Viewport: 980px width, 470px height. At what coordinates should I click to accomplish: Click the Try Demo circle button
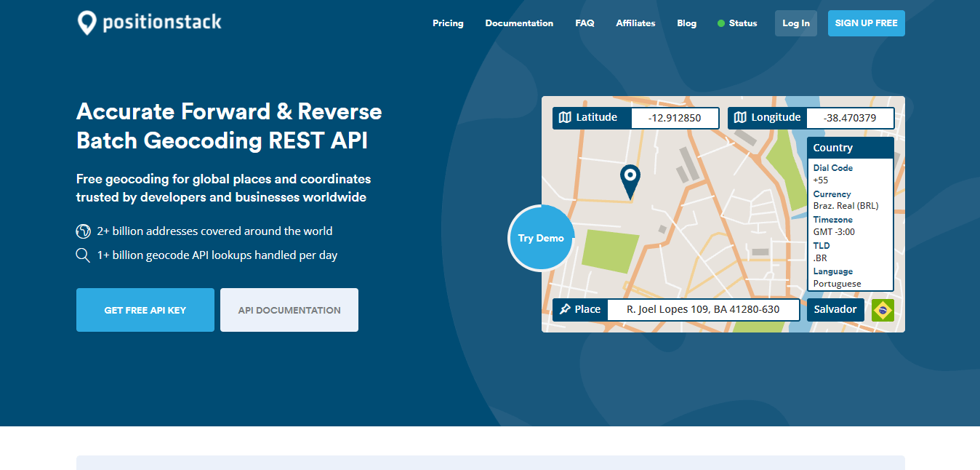(x=542, y=238)
